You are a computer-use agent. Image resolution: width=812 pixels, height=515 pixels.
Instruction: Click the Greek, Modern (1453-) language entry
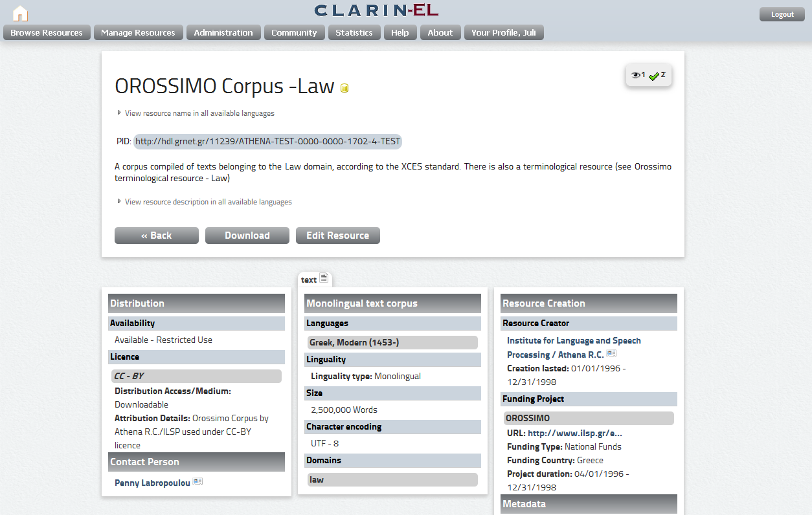pos(392,342)
